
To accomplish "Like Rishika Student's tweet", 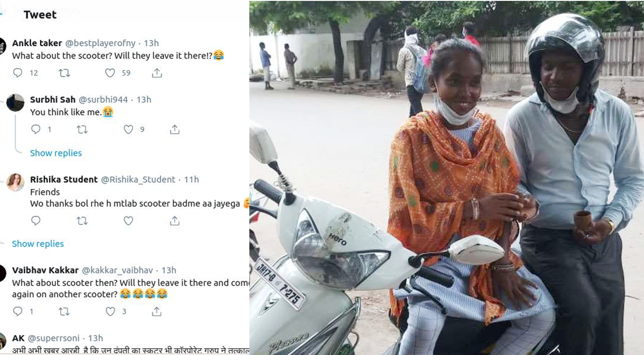I will click(128, 221).
